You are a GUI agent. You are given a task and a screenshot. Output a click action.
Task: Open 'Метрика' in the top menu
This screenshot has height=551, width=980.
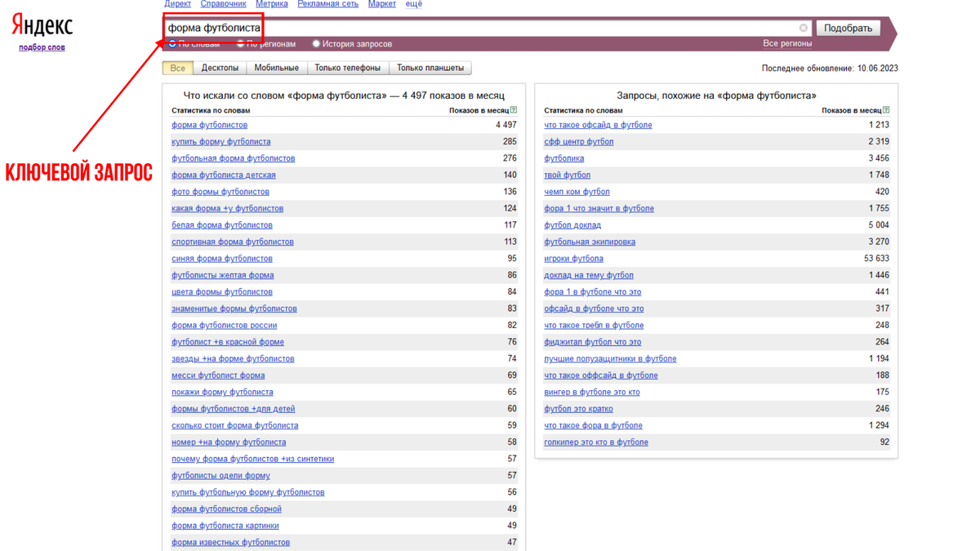point(272,4)
